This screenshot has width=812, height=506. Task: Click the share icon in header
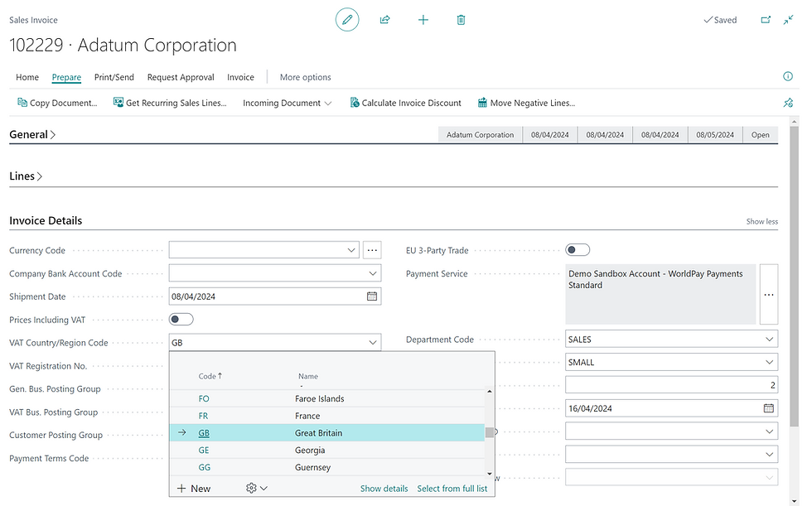[x=385, y=20]
